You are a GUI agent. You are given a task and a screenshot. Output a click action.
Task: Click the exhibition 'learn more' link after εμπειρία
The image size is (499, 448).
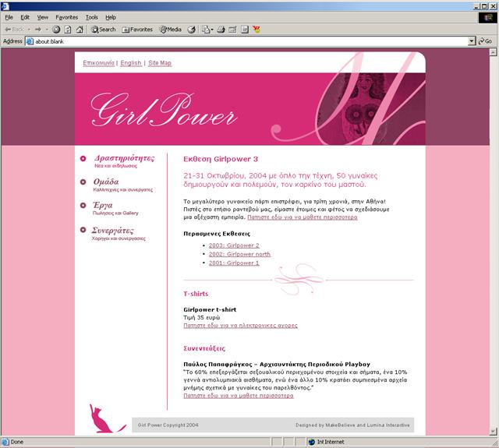pyautogui.click(x=303, y=217)
